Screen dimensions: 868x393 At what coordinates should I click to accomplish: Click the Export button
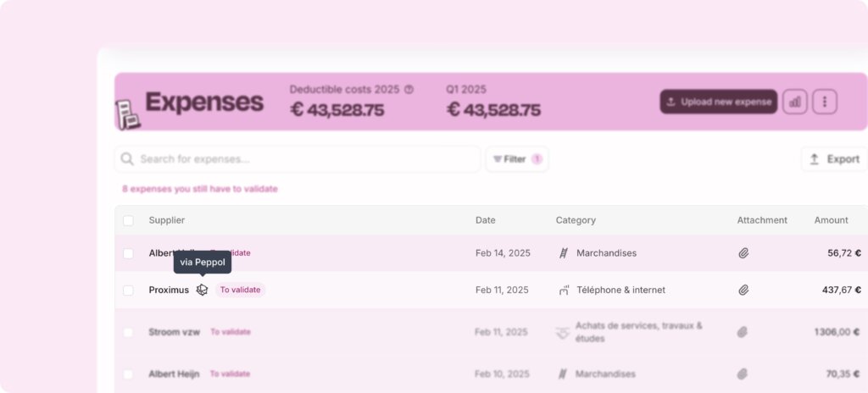pos(835,159)
